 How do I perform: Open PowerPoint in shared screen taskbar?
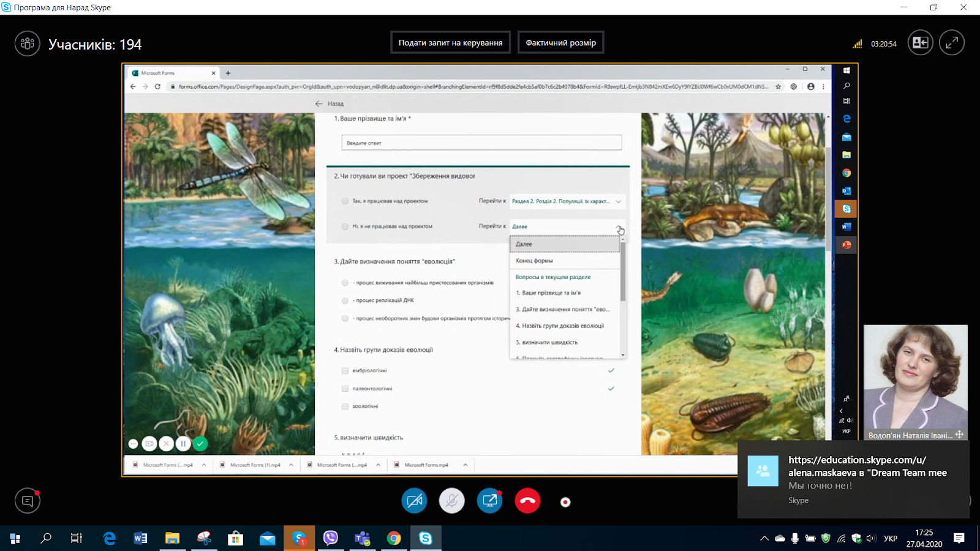846,245
